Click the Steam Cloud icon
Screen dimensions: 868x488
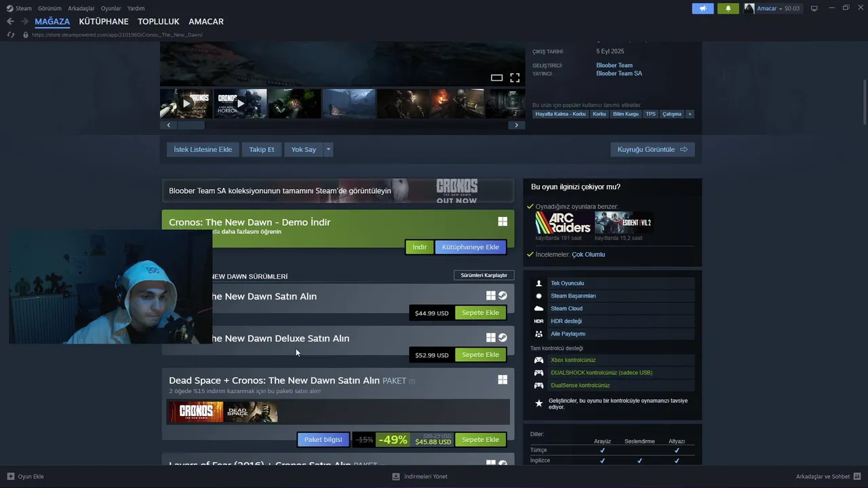tap(538, 308)
